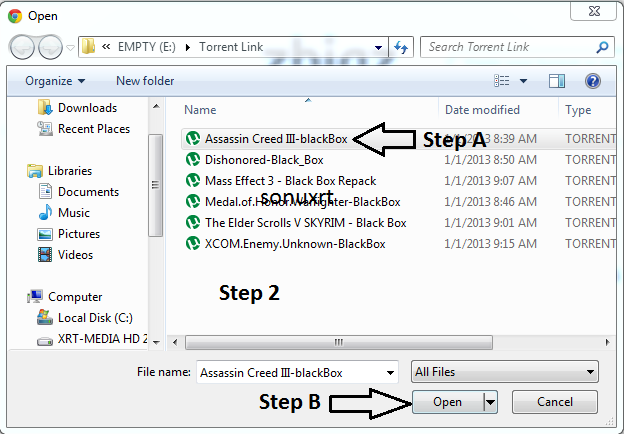Click horizontal scrollbar right arrow

(607, 343)
